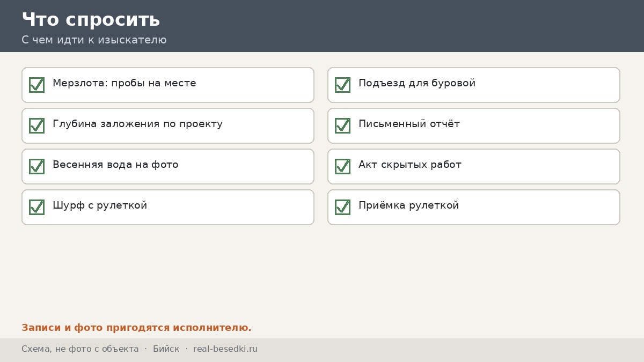The height and width of the screenshot is (362, 644).
Task: Click the label Шурф с рулеткой
Action: pos(100,205)
